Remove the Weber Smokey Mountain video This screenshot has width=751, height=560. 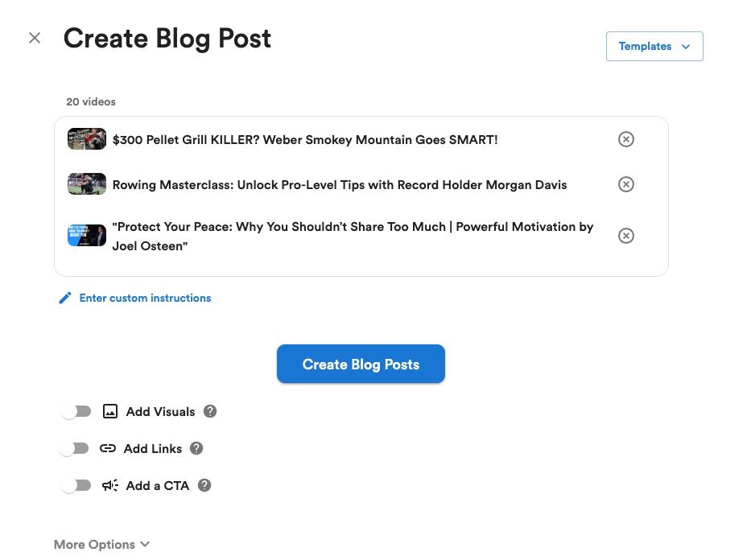(x=625, y=139)
